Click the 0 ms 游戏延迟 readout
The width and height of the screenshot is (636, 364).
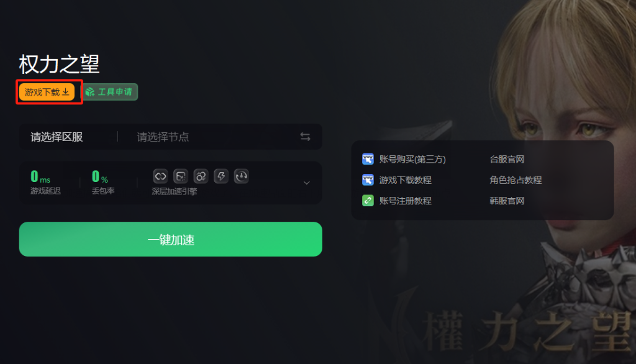pos(45,182)
